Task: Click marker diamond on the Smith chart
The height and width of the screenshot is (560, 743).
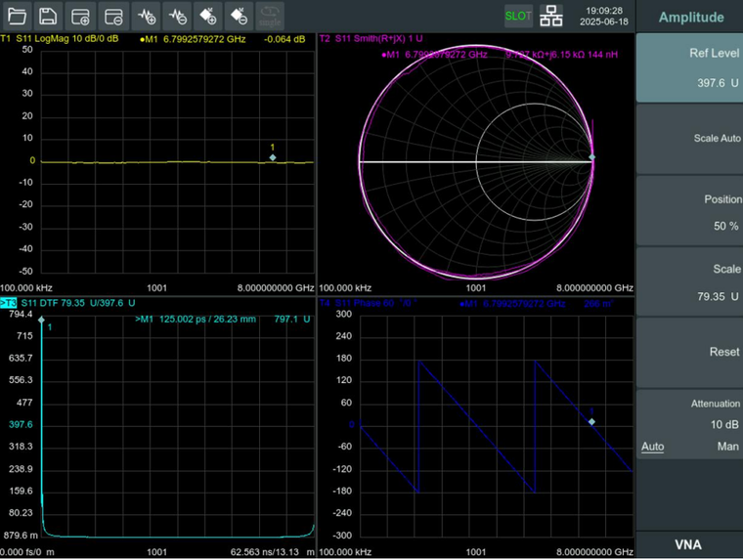Action: coord(591,156)
